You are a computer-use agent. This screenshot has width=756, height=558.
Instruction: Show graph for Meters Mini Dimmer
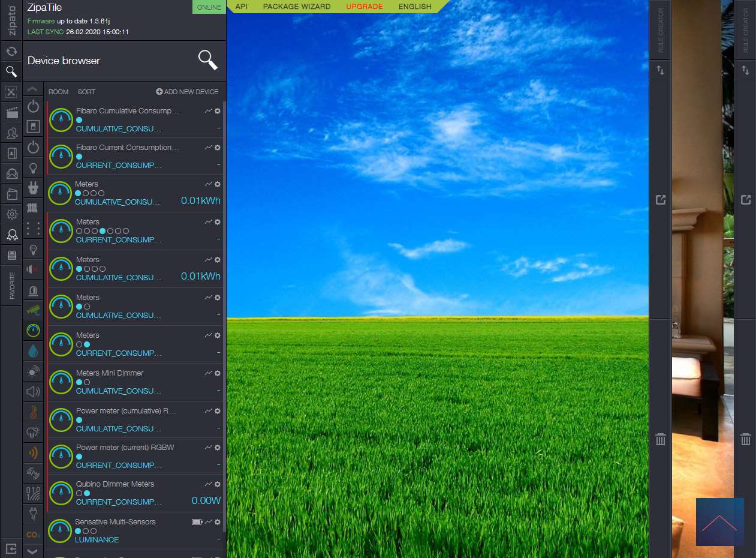click(x=209, y=373)
